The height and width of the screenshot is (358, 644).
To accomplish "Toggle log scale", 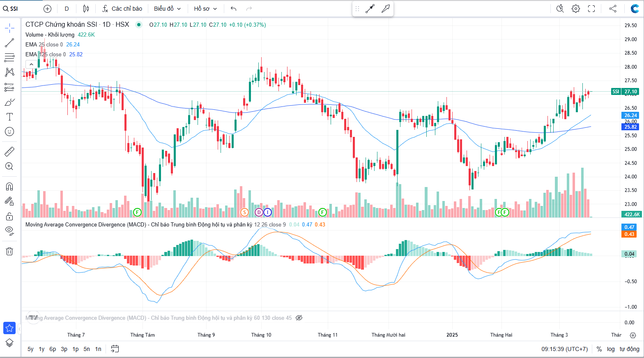I will pyautogui.click(x=611, y=349).
